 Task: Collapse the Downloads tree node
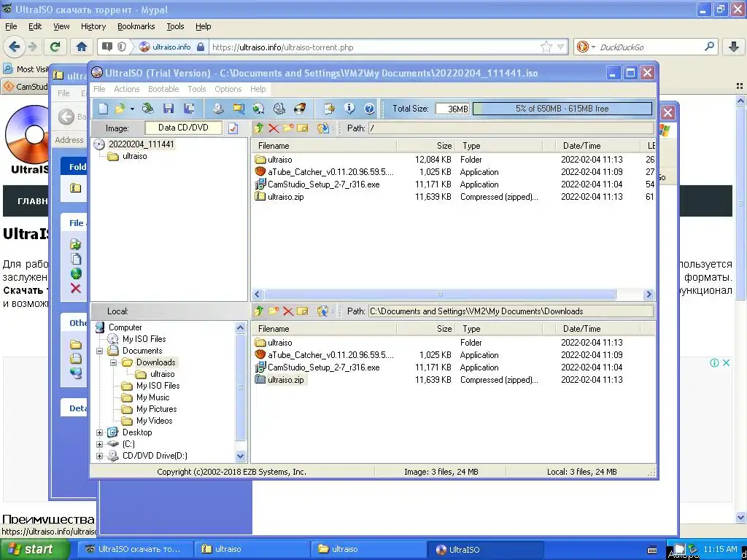(x=113, y=363)
